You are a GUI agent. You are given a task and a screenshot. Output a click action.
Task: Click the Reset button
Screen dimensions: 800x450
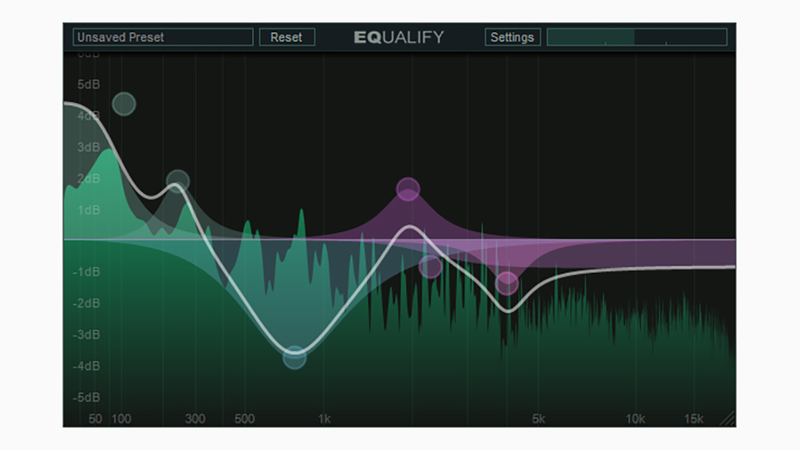point(287,37)
